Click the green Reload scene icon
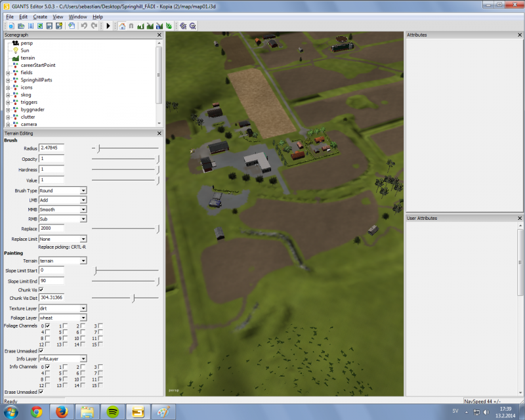The image size is (525, 420). 40,26
